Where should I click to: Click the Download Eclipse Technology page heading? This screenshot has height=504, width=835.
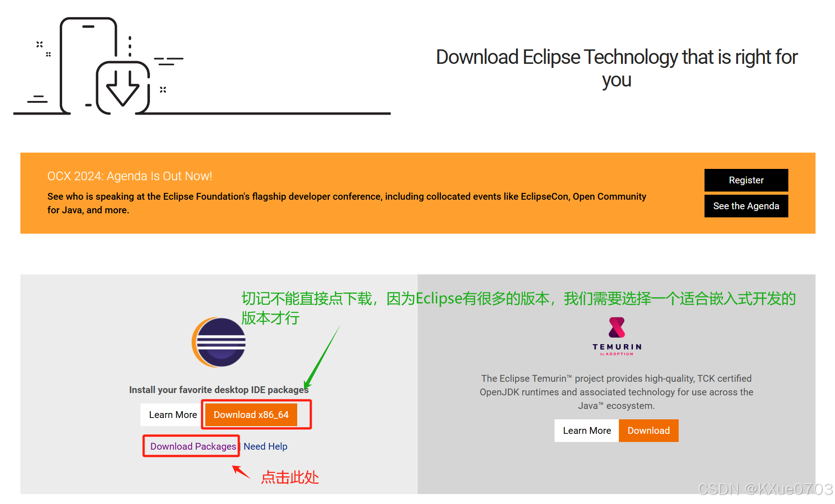tap(617, 68)
